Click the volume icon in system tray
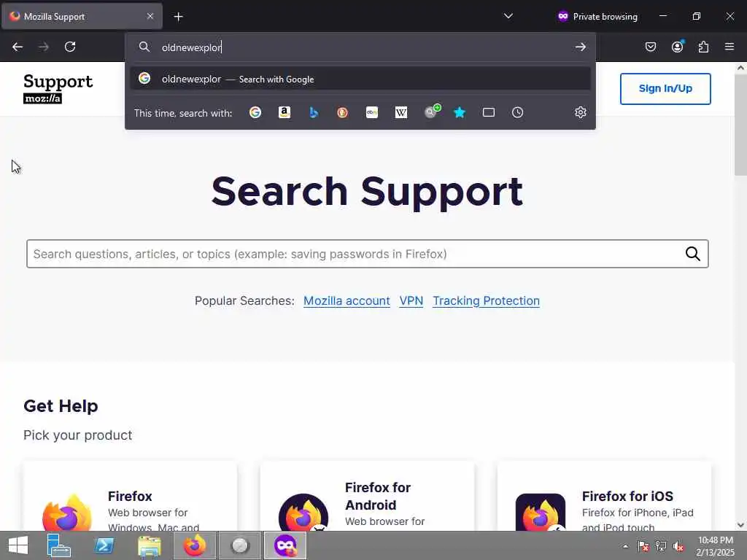 click(x=678, y=546)
